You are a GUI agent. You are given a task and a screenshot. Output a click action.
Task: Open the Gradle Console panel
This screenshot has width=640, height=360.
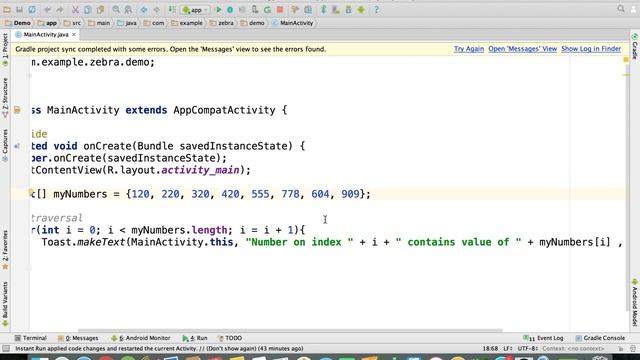[x=600, y=338]
